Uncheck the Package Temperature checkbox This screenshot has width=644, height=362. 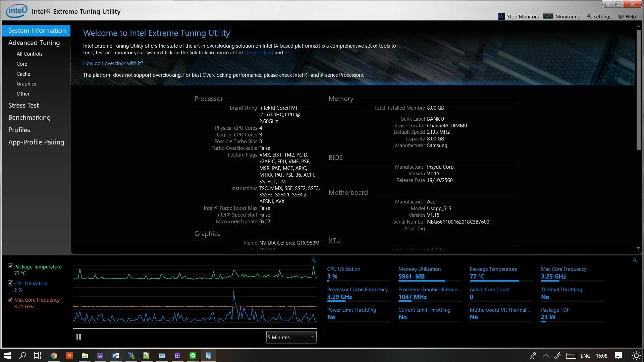(10, 266)
